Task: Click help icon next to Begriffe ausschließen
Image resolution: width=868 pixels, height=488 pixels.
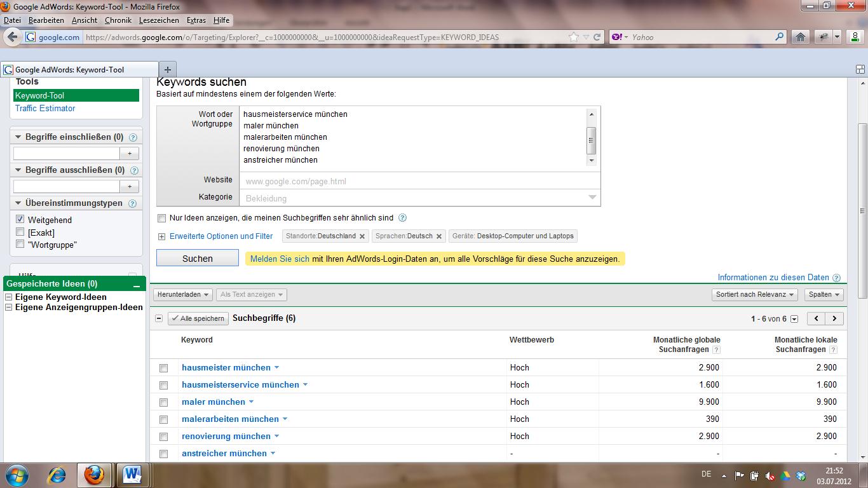Action: pos(134,170)
